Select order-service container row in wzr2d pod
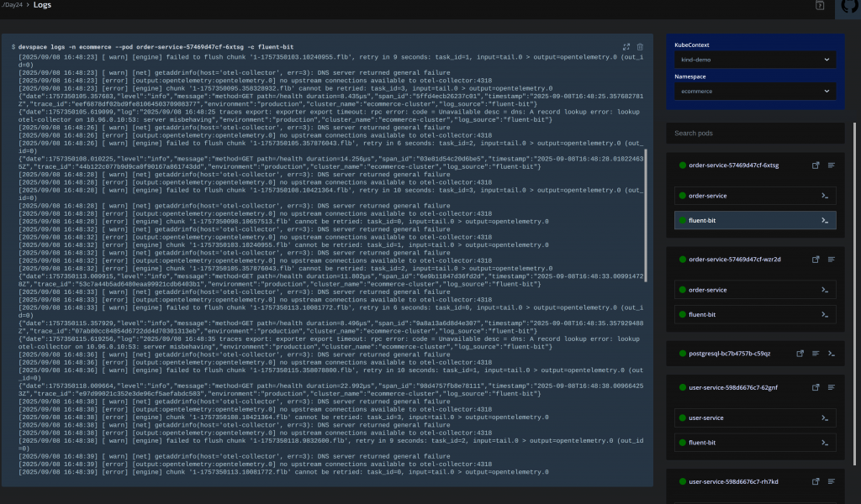 pos(755,290)
